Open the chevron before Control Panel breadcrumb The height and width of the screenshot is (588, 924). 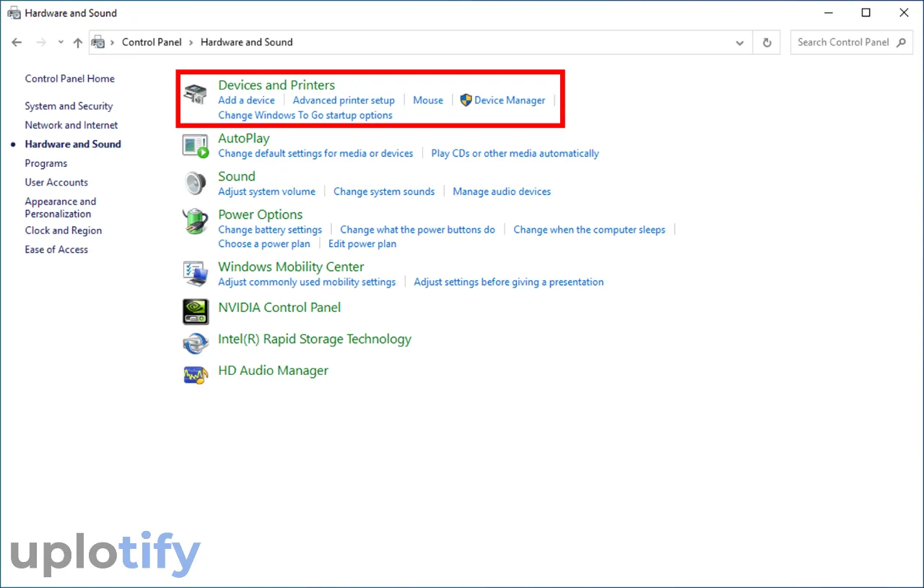[x=113, y=43]
